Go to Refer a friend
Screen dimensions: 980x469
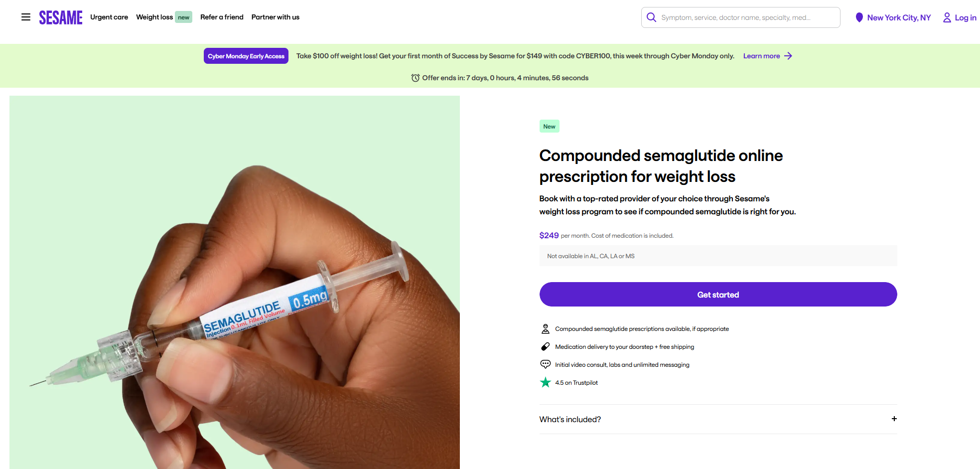[x=222, y=17]
